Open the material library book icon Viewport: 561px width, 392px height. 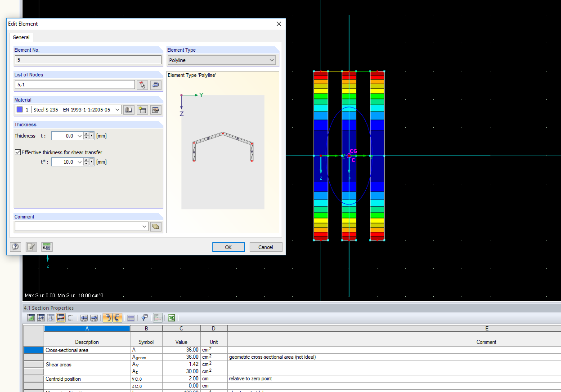coord(129,109)
